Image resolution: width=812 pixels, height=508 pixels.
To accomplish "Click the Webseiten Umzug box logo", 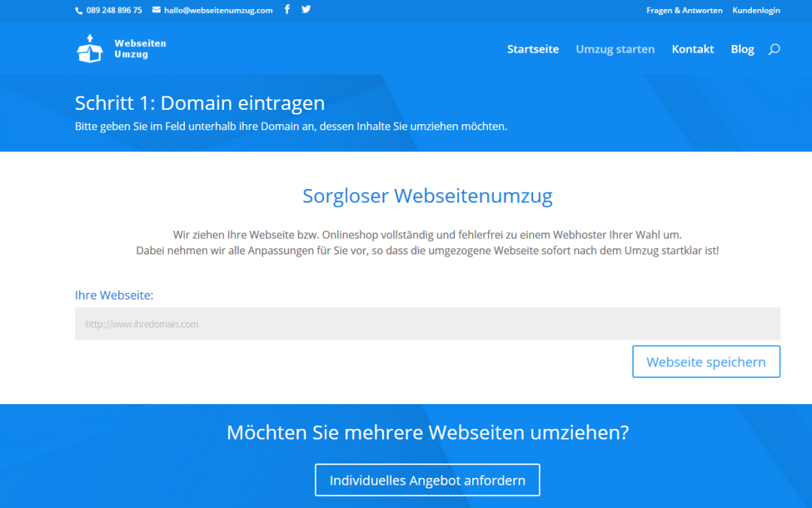I will 89,48.
